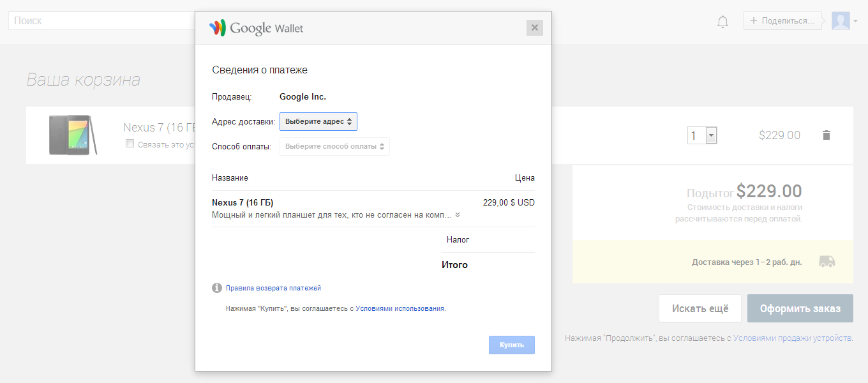The height and width of the screenshot is (383, 868).
Task: Click the 'Искать ещё' button
Action: tap(700, 308)
